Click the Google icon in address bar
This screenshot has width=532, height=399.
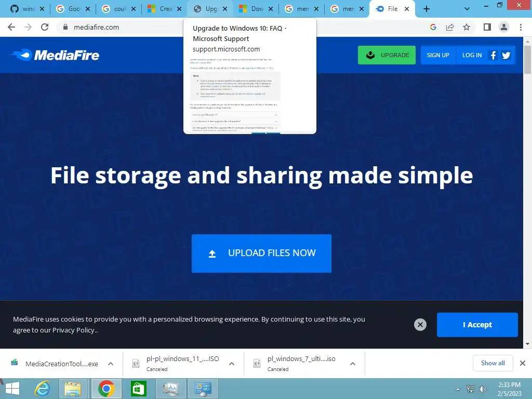tap(433, 27)
